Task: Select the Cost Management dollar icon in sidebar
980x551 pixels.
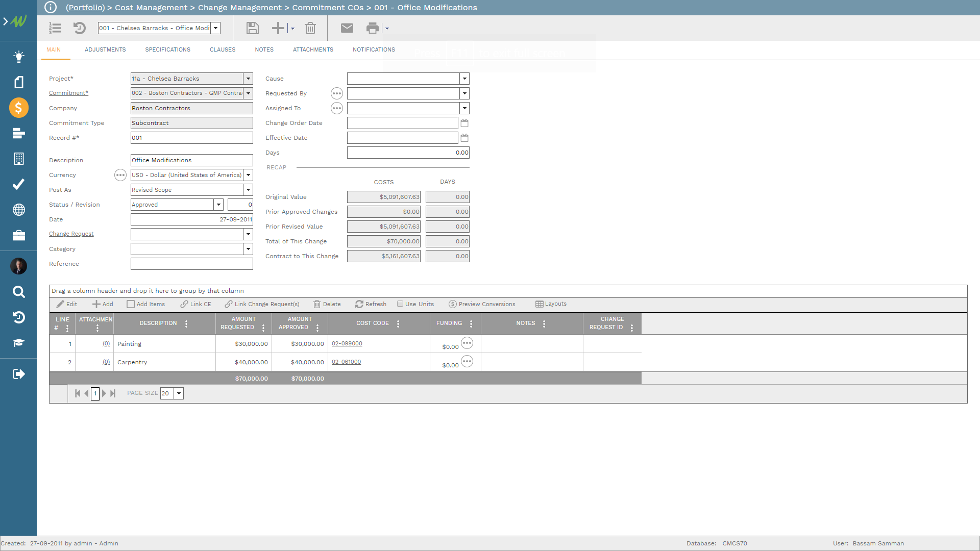Action: coord(18,108)
